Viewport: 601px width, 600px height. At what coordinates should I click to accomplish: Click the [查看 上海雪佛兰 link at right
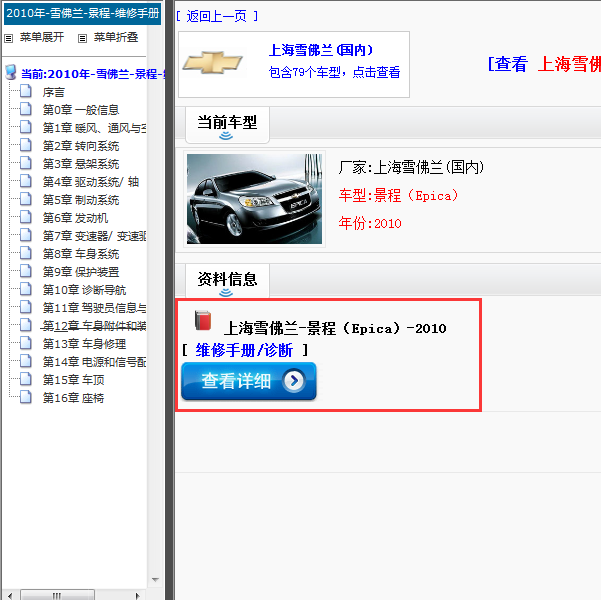coord(544,64)
